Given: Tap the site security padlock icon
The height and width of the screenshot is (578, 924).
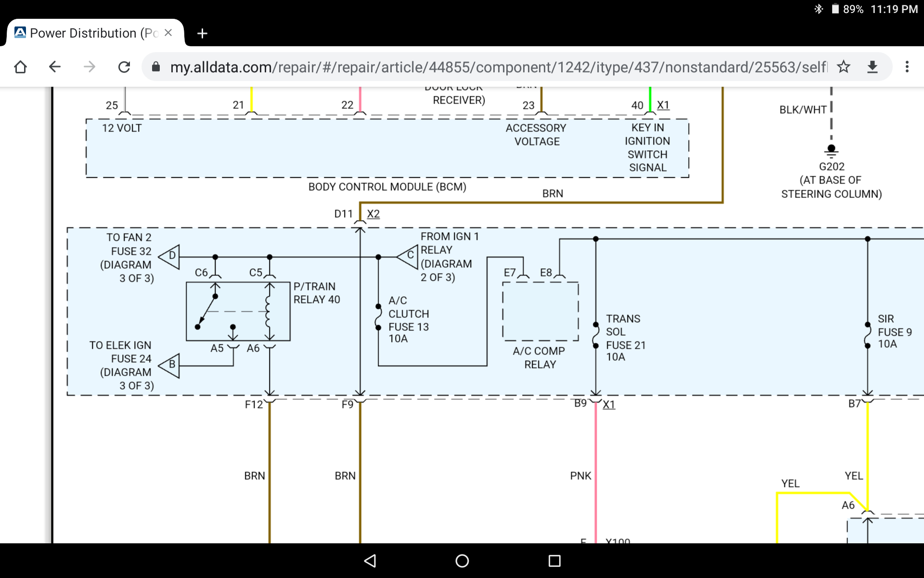Looking at the screenshot, I should [x=156, y=67].
